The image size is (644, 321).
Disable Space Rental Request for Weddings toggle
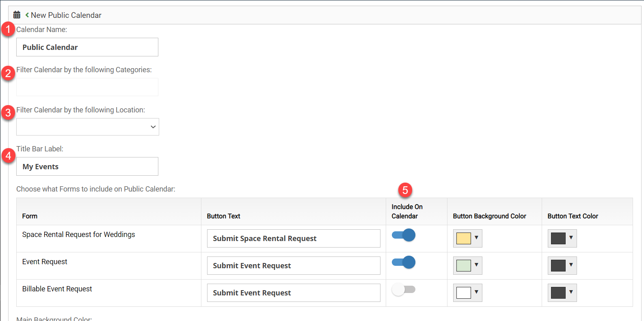tap(404, 235)
